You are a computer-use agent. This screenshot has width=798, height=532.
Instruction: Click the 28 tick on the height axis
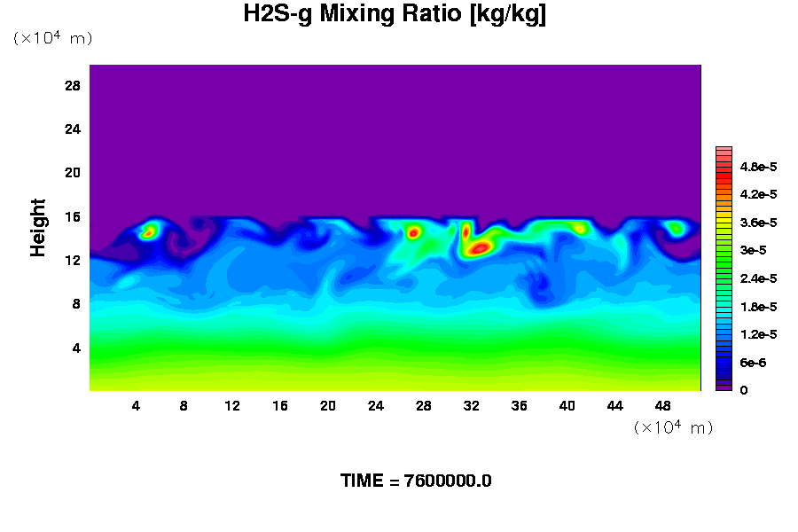[x=73, y=85]
